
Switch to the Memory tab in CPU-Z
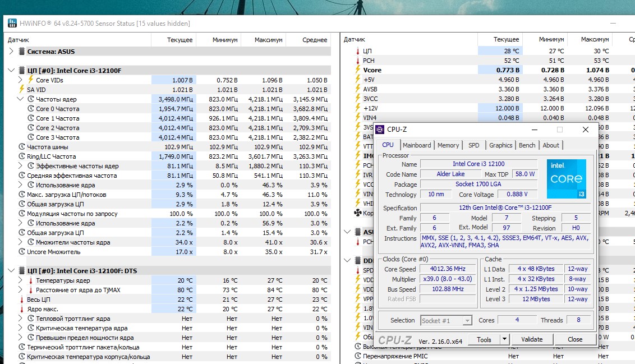tap(448, 145)
